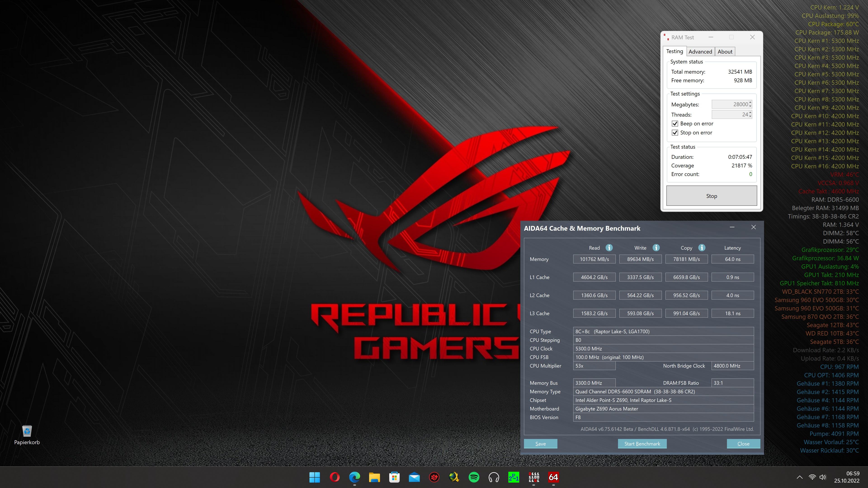The width and height of the screenshot is (868, 488).
Task: Click Write info icon in AIDA64
Action: click(x=656, y=248)
